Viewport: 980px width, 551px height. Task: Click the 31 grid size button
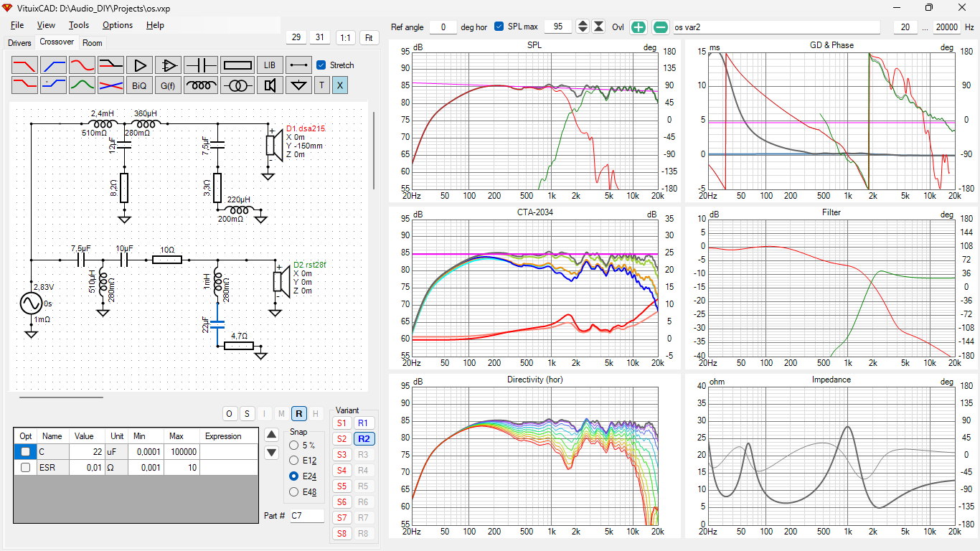point(319,37)
